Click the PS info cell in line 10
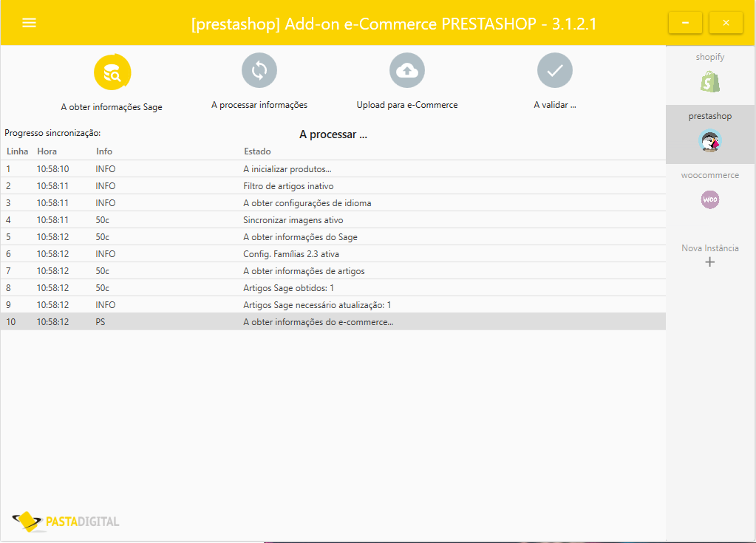756x543 pixels. [x=101, y=322]
